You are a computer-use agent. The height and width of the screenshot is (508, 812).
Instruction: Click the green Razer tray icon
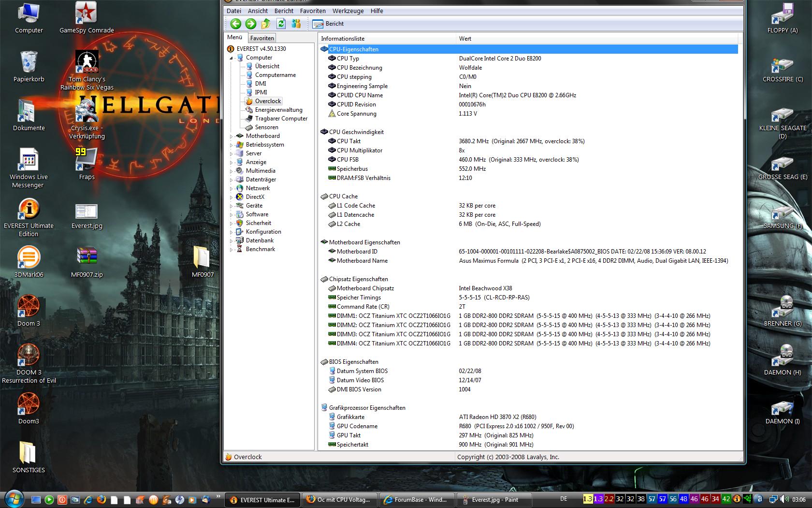[748, 499]
